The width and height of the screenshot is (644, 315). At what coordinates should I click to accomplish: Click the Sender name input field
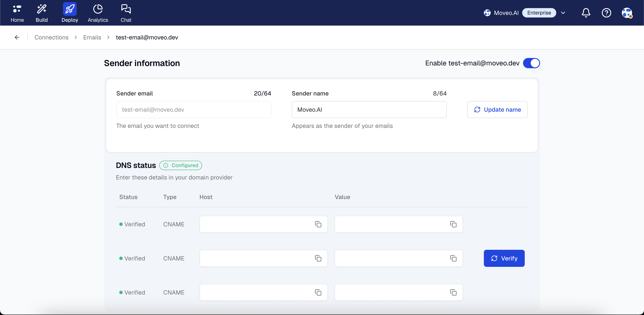tap(369, 110)
